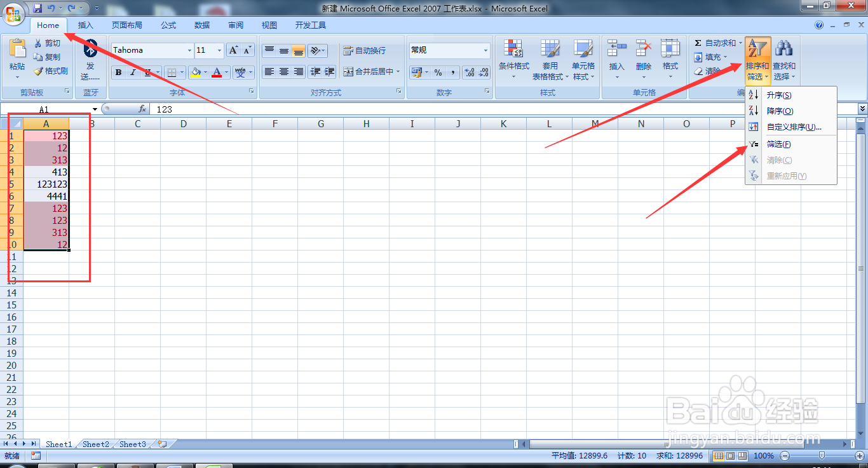Viewport: 868px width, 468px height.
Task: Send via Bluetooth icon
Action: pos(90,48)
